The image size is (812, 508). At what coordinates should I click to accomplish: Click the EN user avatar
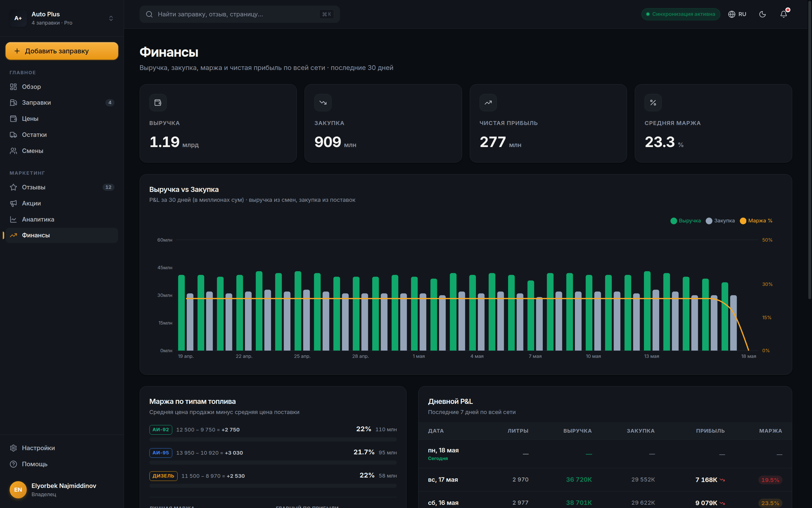[x=18, y=490]
